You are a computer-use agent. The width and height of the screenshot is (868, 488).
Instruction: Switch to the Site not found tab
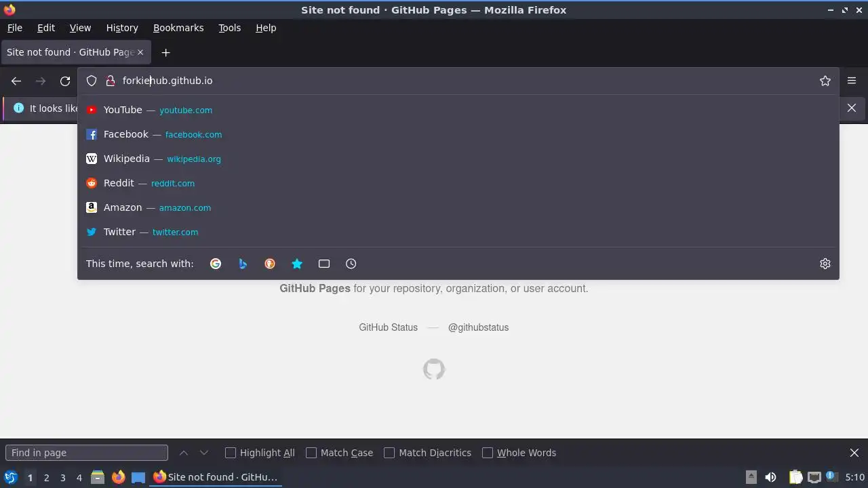[x=75, y=52]
